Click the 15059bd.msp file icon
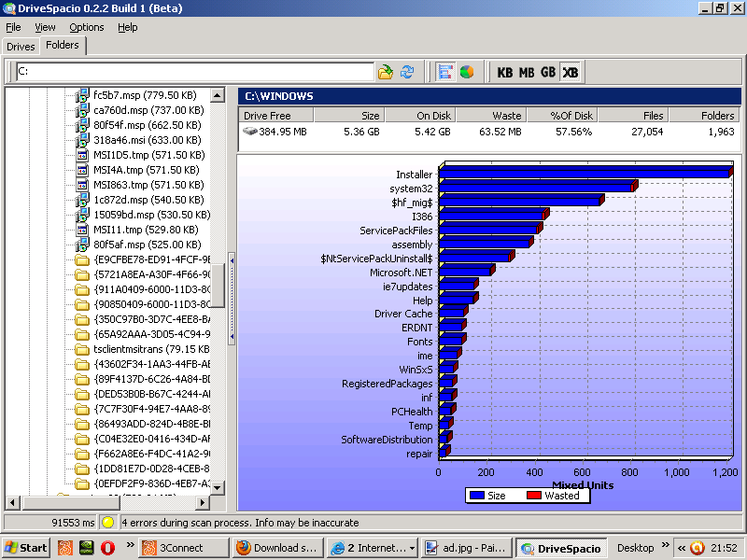The width and height of the screenshot is (747, 560). [x=82, y=215]
